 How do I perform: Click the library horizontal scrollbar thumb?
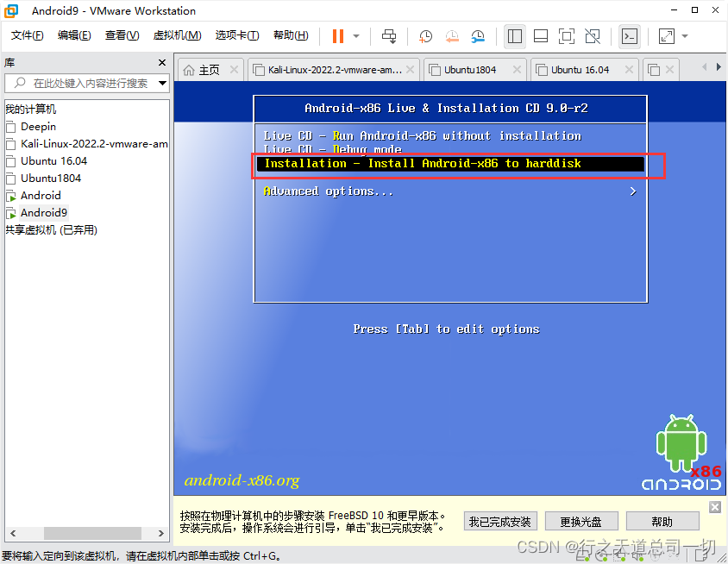(92, 533)
